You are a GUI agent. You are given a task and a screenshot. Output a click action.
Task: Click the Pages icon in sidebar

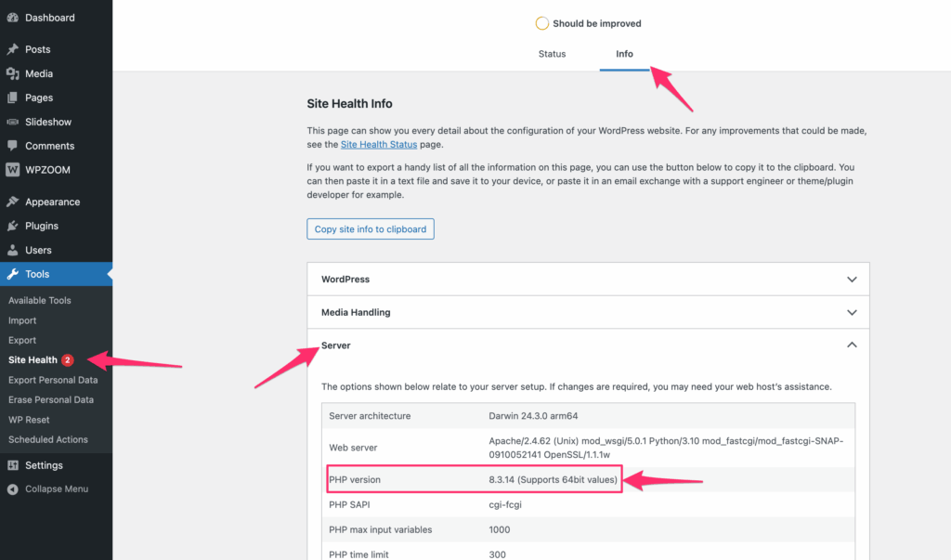click(12, 98)
